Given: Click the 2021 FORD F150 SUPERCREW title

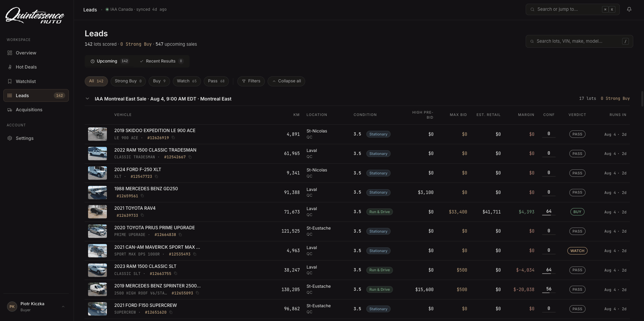Looking at the screenshot, I should (x=146, y=305).
